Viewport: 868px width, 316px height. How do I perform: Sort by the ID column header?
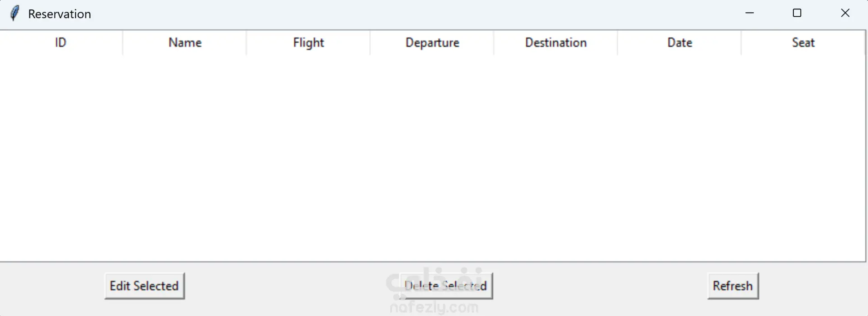point(61,42)
